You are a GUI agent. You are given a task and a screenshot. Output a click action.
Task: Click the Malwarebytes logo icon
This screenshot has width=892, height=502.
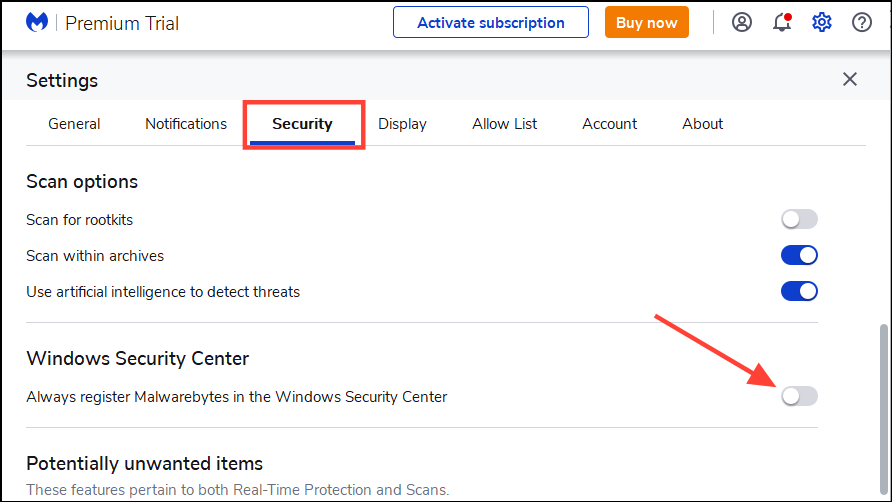pos(37,22)
